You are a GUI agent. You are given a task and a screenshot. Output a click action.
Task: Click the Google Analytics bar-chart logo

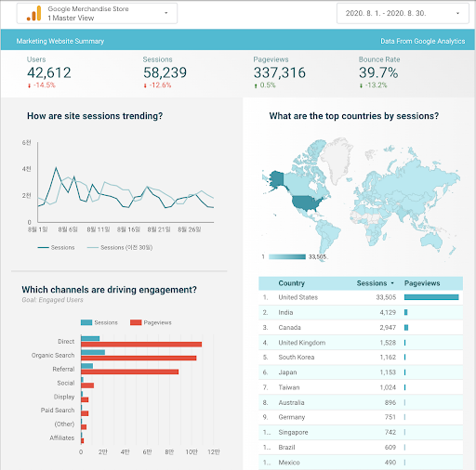pyautogui.click(x=34, y=14)
